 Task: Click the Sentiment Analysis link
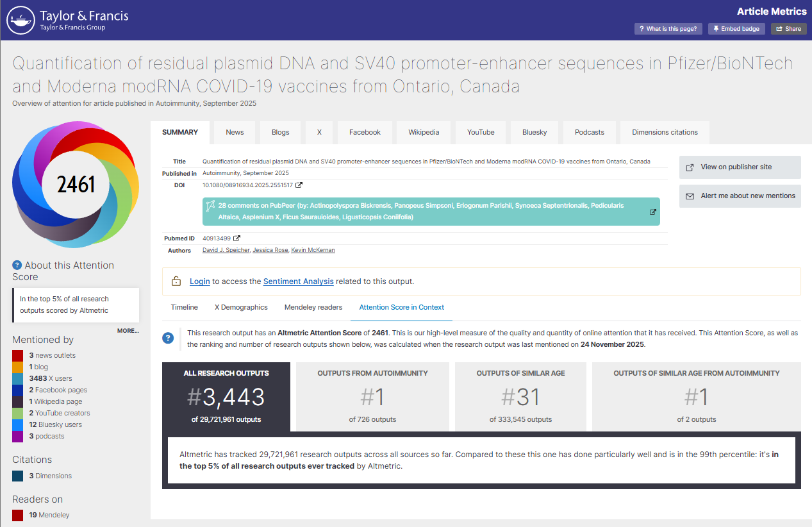point(299,281)
